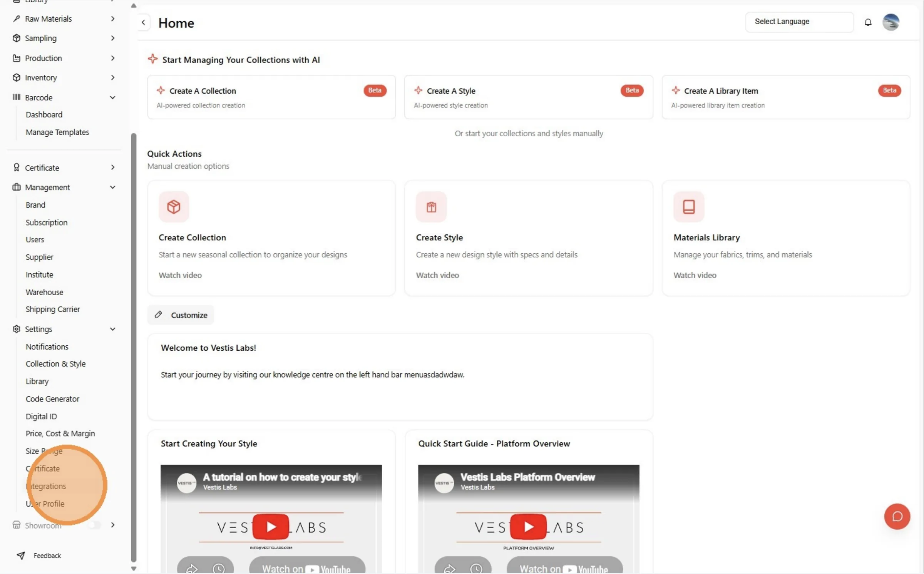The width and height of the screenshot is (924, 574).
Task: Open Manage Templates under Barcode
Action: pyautogui.click(x=57, y=132)
